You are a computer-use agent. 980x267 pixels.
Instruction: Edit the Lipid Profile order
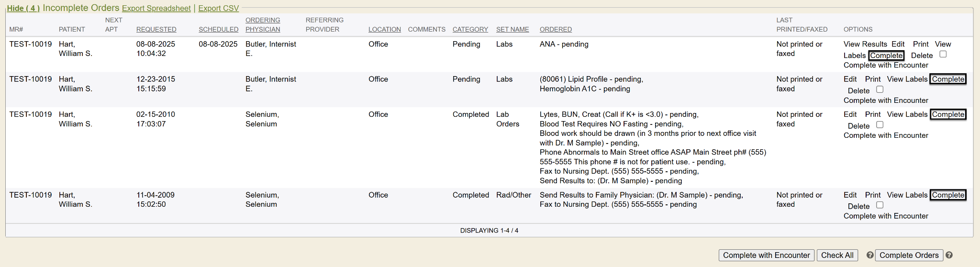pyautogui.click(x=850, y=79)
